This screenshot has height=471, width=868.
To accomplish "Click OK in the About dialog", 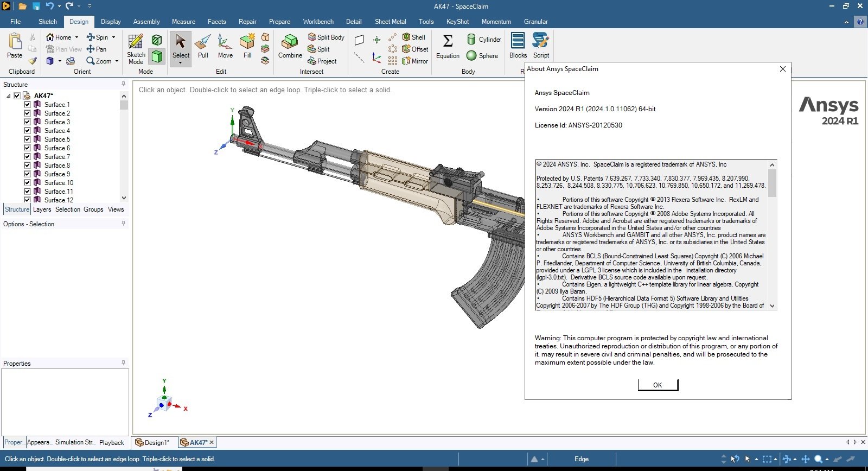I will [658, 385].
